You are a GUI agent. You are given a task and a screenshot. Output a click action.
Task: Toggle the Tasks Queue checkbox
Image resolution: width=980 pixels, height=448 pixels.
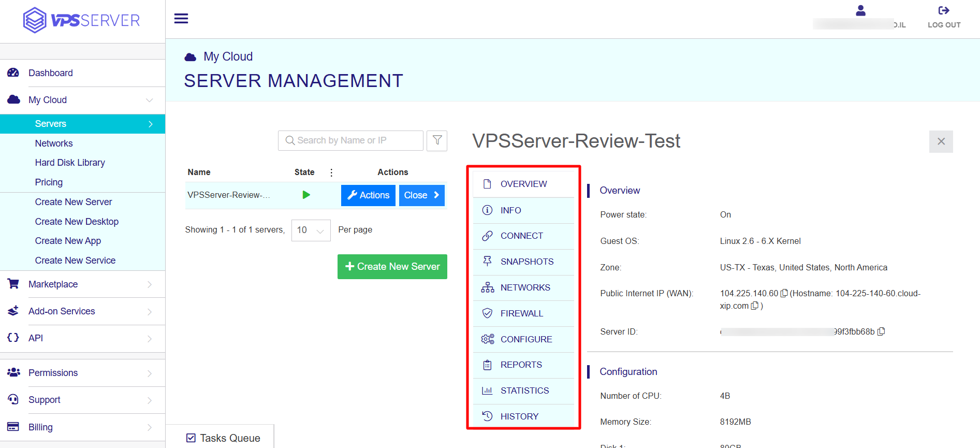click(x=191, y=438)
